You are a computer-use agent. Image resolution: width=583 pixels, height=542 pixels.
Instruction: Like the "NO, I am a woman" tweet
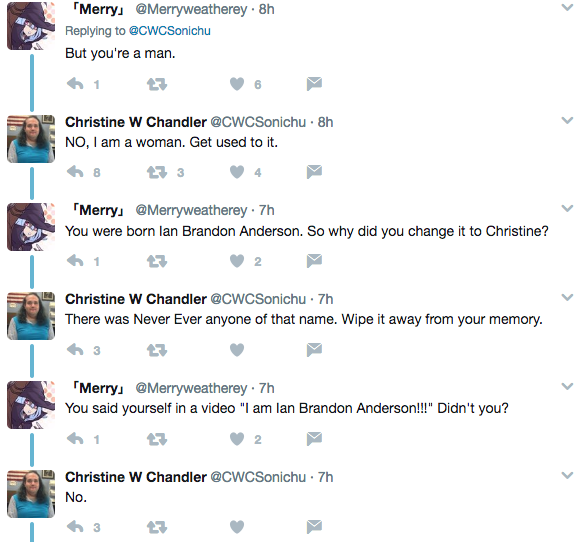tap(237, 172)
